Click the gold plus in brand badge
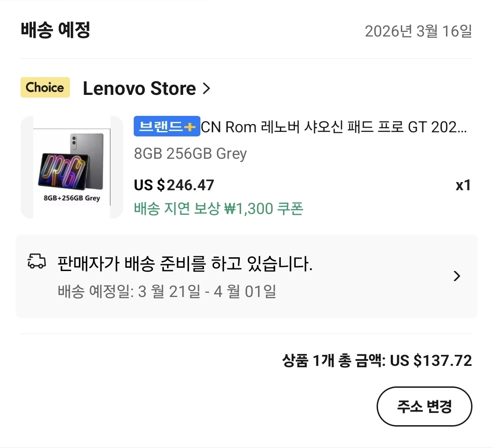 189,127
